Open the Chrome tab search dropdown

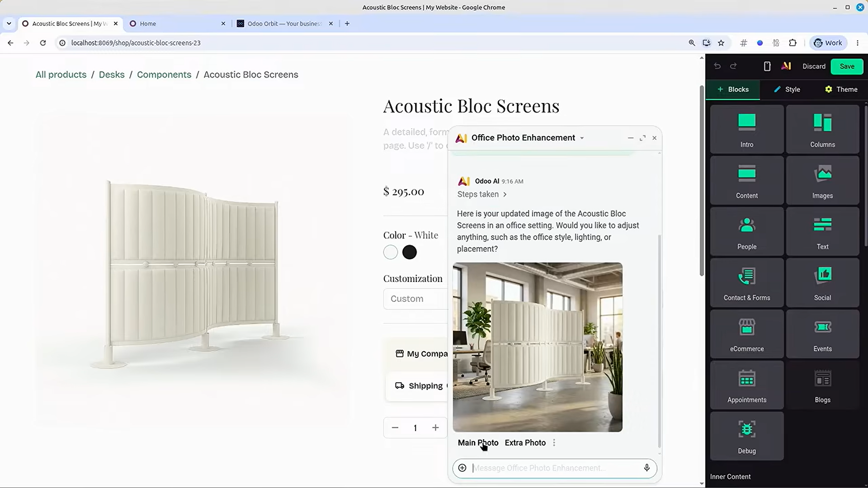click(9, 23)
